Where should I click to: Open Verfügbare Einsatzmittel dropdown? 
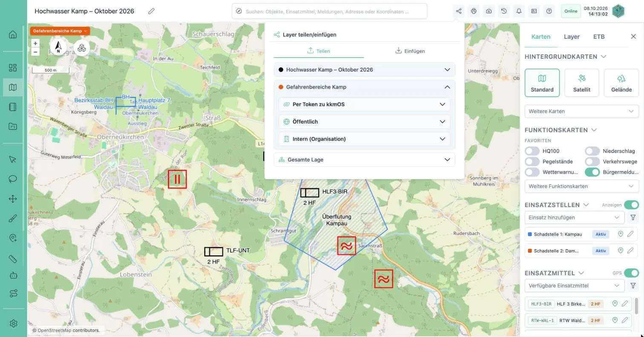coord(574,285)
